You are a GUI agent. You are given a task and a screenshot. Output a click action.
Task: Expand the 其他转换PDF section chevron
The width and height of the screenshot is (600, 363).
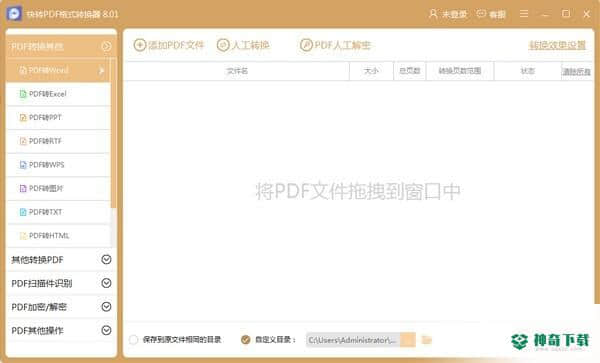(x=106, y=260)
